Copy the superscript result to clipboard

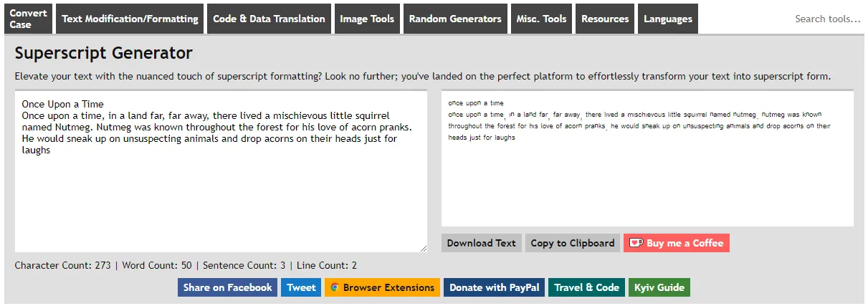point(573,243)
